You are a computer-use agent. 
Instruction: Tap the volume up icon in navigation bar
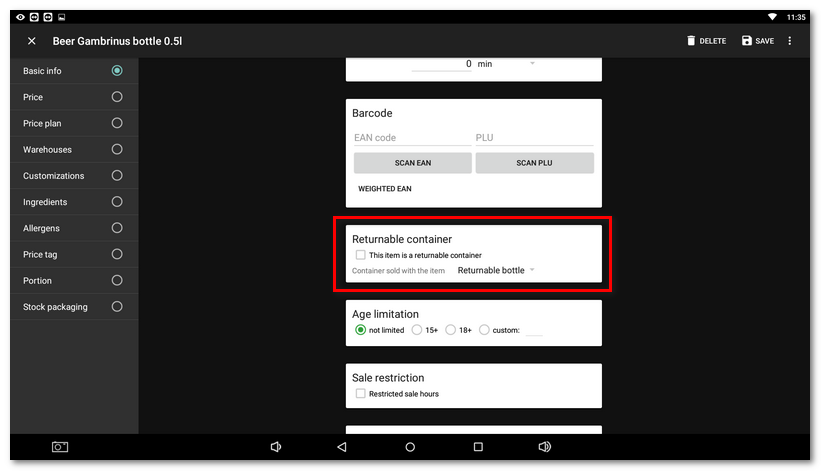pyautogui.click(x=545, y=447)
